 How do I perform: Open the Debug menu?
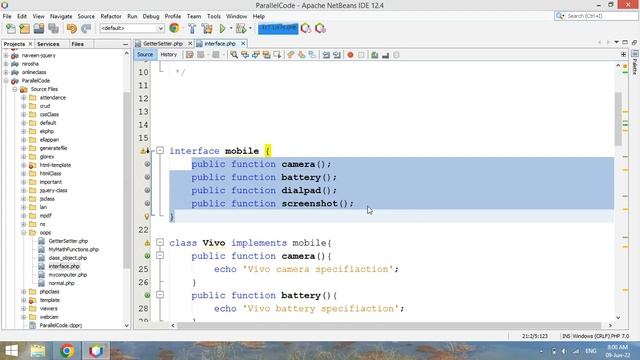[151, 16]
